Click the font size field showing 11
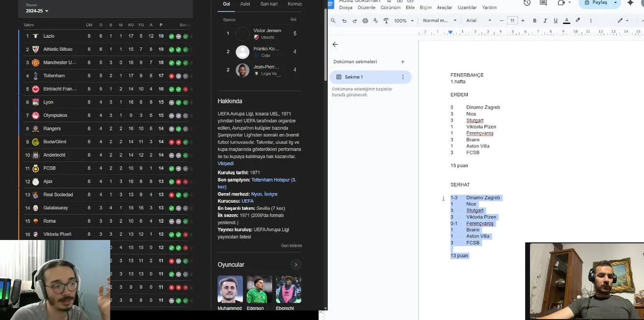This screenshot has width=644, height=320. [512, 20]
